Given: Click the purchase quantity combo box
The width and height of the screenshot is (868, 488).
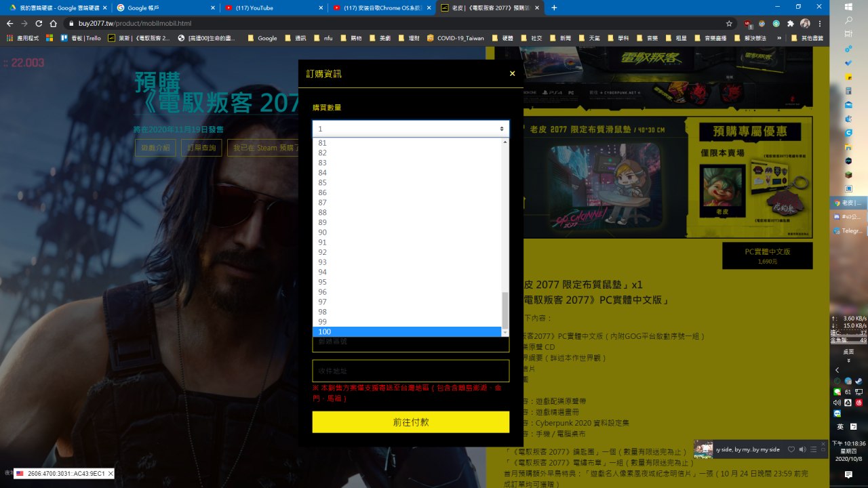Looking at the screenshot, I should pos(410,129).
